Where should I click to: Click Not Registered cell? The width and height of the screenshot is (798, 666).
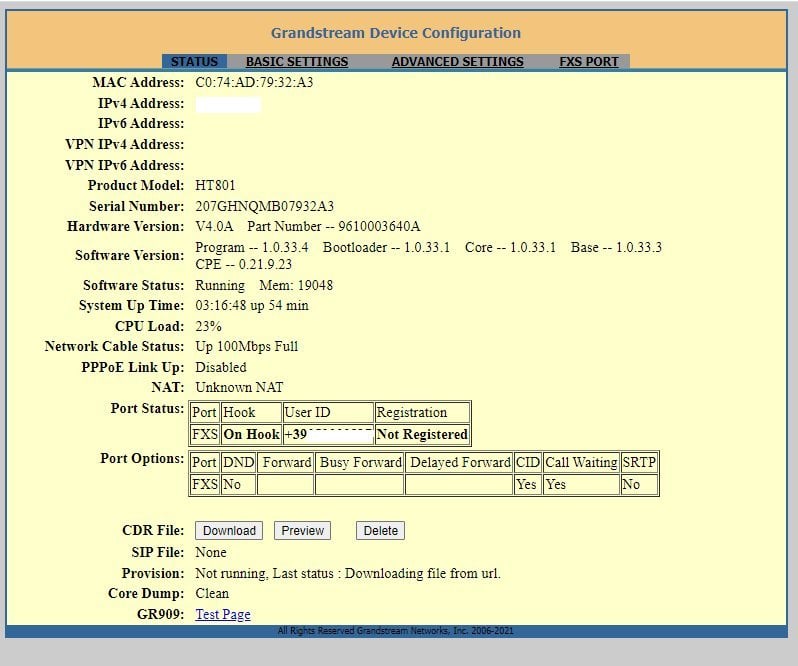pyautogui.click(x=421, y=435)
